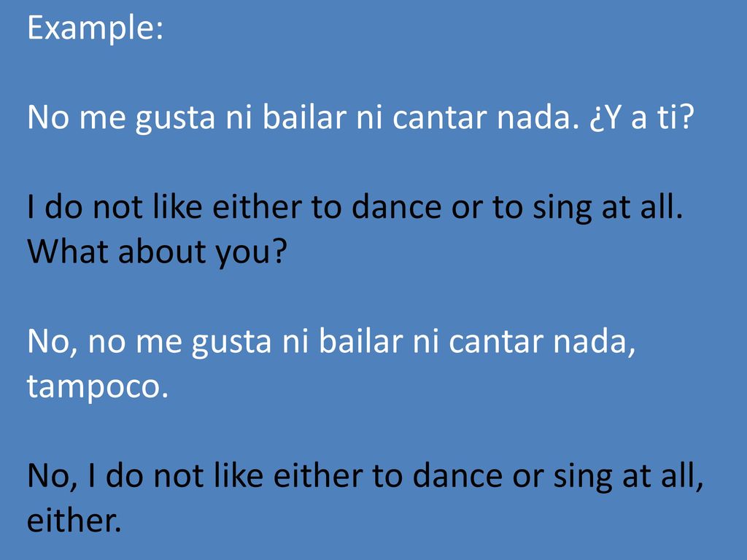Click the word 'bailar' in the white response line
Screen dimensions: 747x560
(361, 341)
